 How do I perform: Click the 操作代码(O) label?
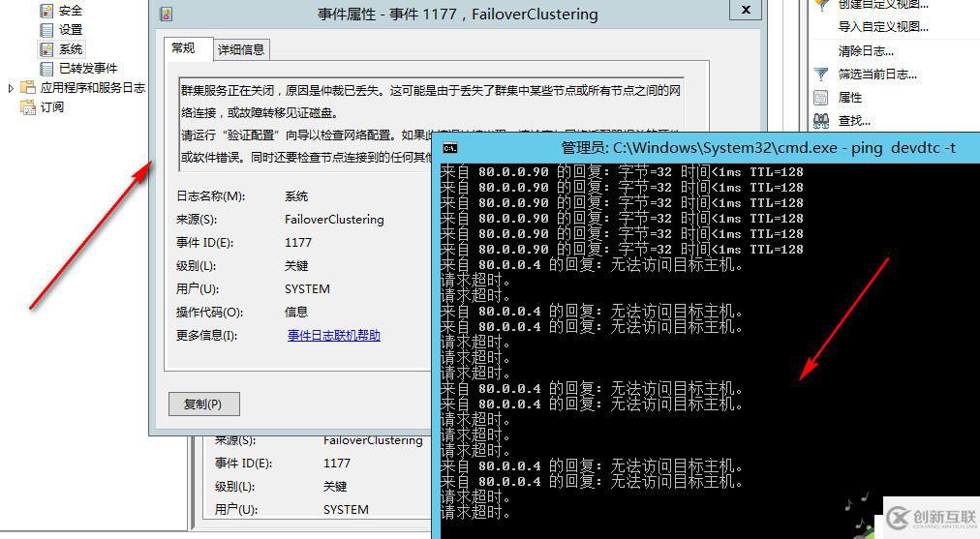209,313
